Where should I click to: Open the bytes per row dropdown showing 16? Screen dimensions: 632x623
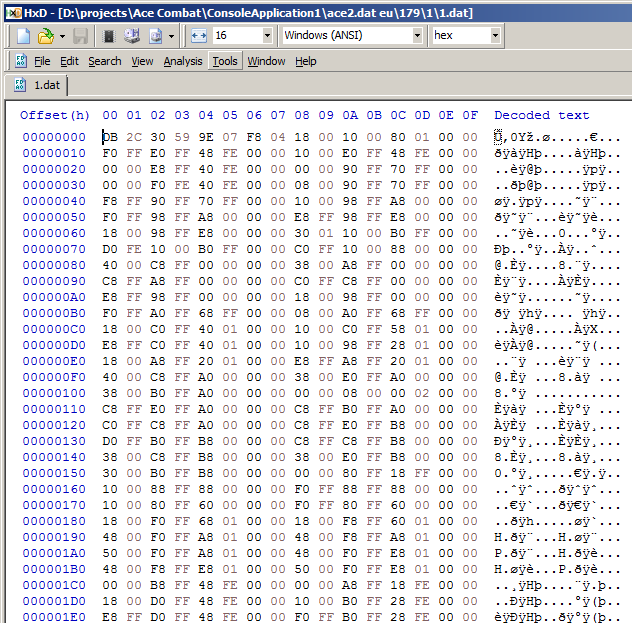point(267,36)
